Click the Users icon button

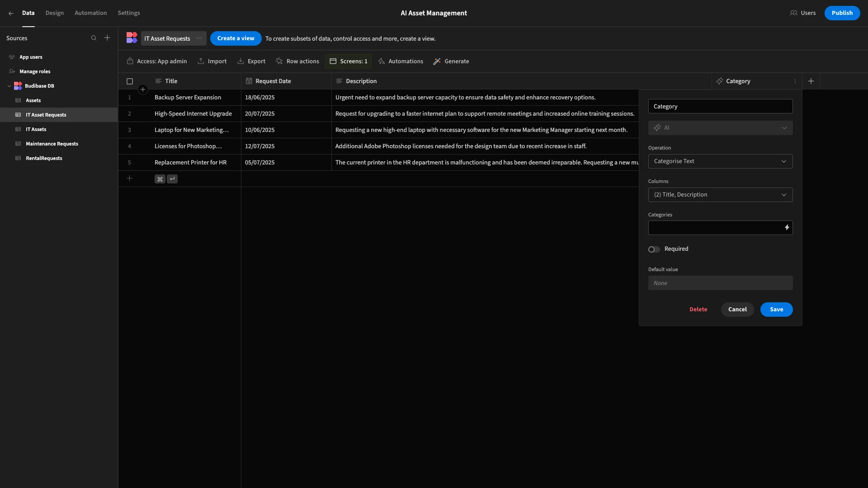[803, 13]
